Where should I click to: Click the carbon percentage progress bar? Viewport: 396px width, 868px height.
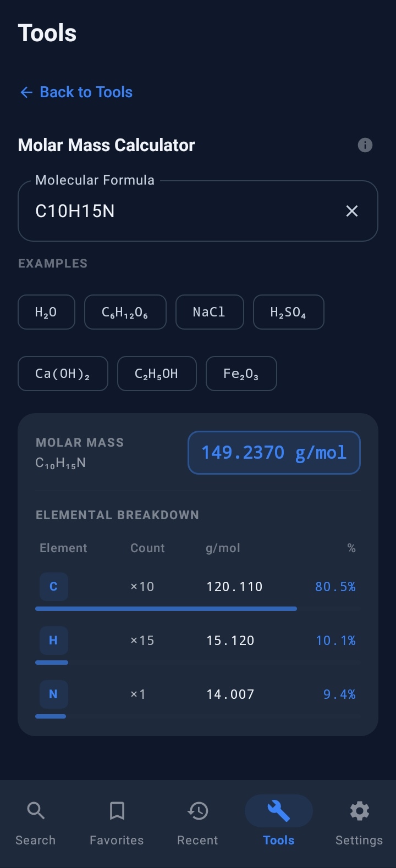(165, 608)
